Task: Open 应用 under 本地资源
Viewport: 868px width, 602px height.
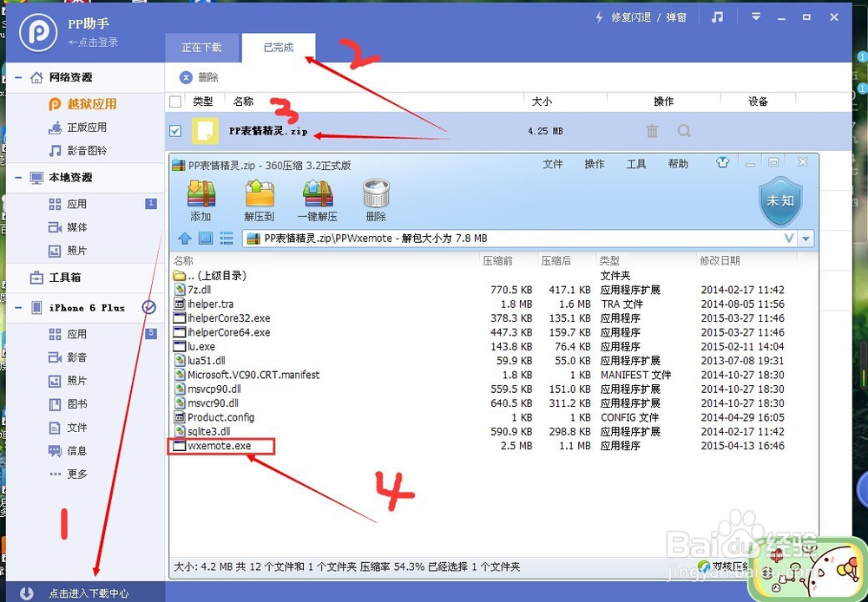Action: pyautogui.click(x=68, y=204)
